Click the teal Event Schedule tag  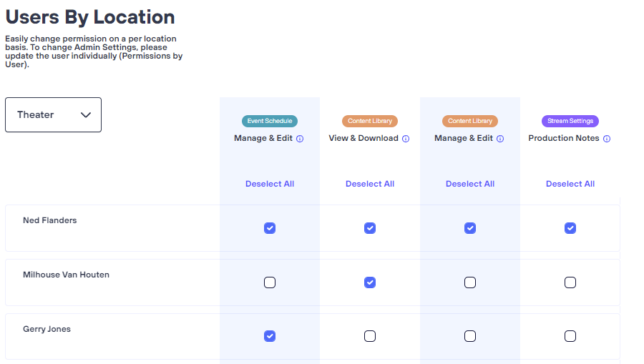[270, 122]
